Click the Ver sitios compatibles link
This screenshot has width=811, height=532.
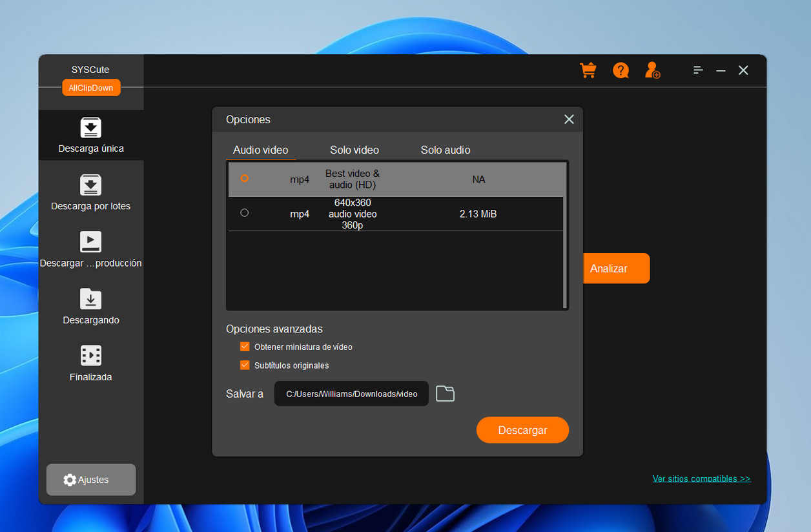[701, 478]
